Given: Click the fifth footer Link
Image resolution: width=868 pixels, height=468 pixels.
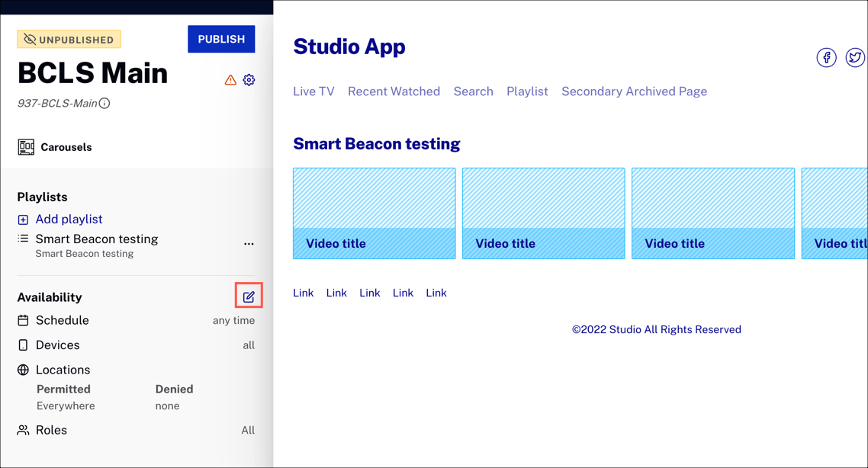Looking at the screenshot, I should point(436,293).
